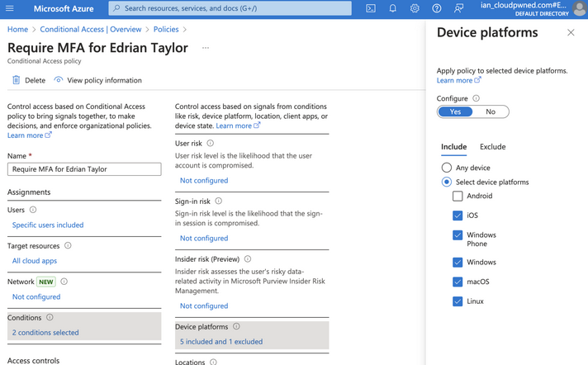Open Specific users included

[48, 225]
